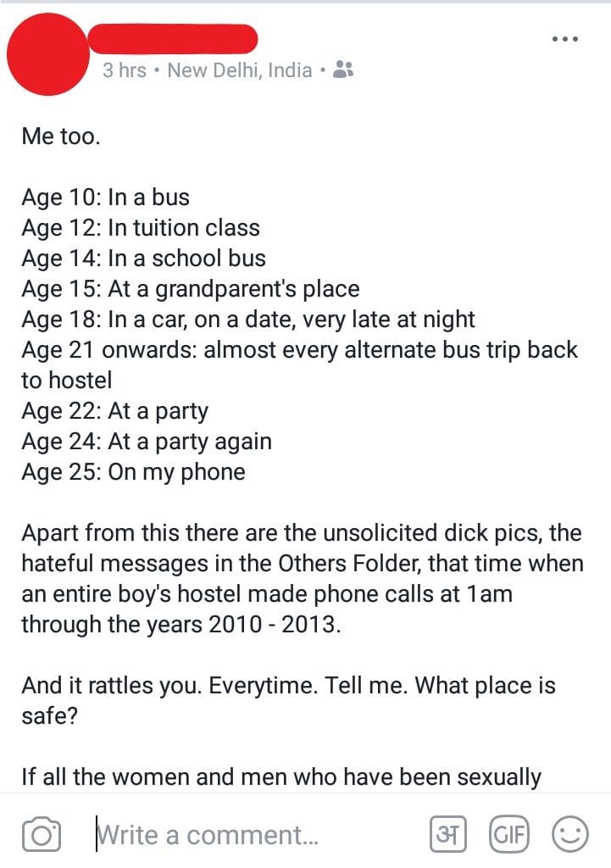Open the three-dot post options menu
611x868 pixels.
click(564, 39)
